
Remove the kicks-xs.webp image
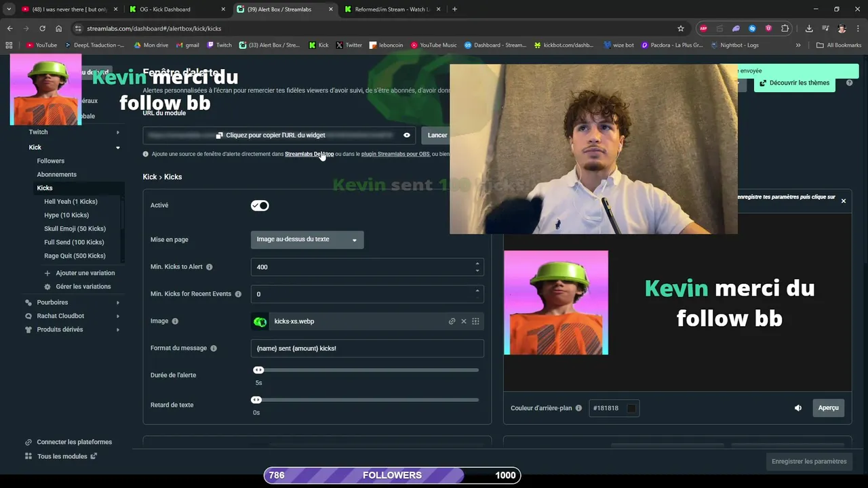464,321
